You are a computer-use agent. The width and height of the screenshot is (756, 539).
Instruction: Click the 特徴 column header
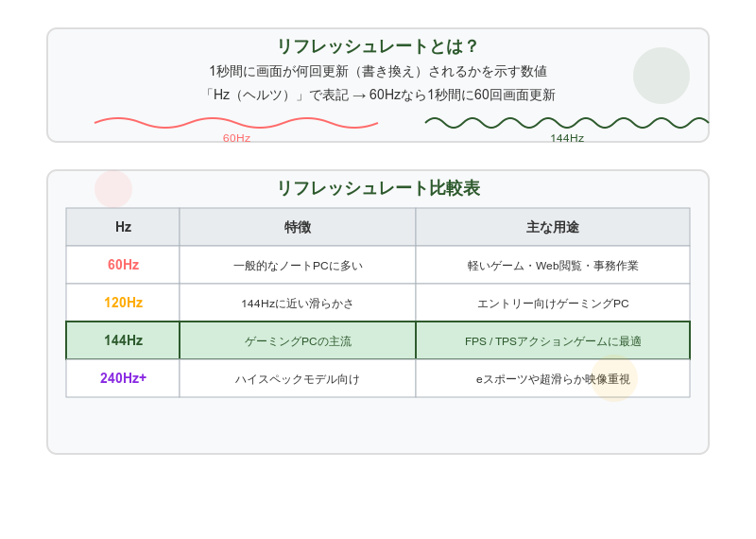298,227
